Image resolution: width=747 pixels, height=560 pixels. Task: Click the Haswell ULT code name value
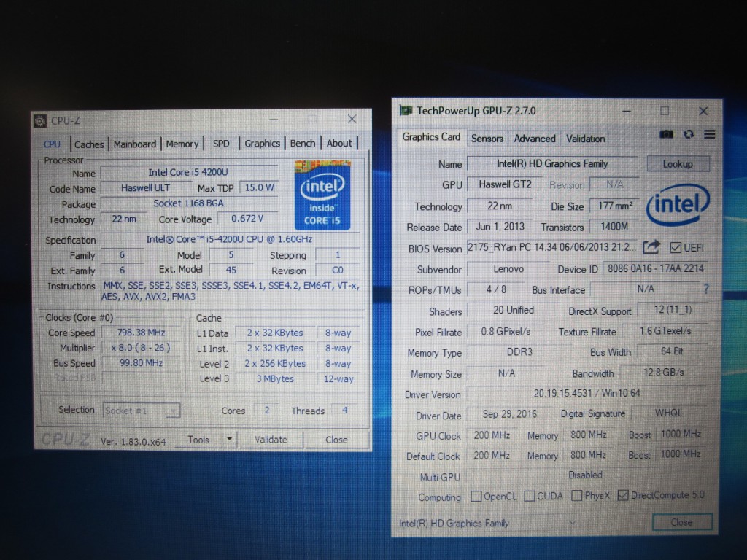tap(145, 188)
